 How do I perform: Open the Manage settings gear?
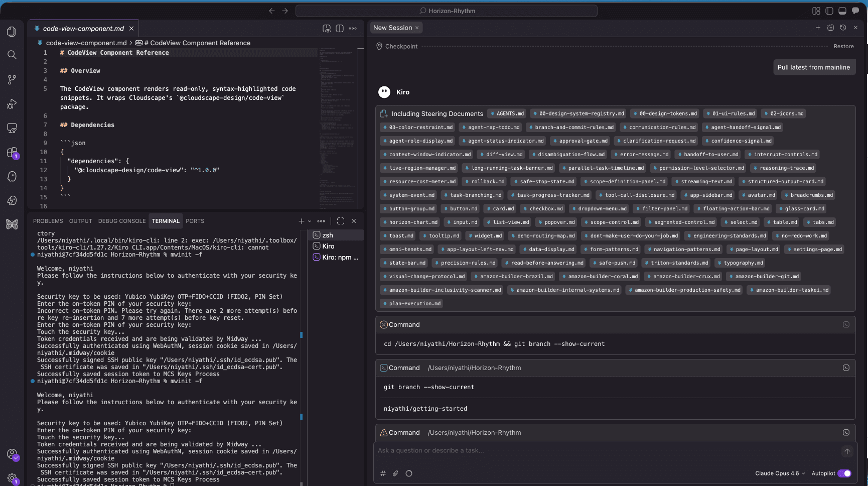pos(12,478)
